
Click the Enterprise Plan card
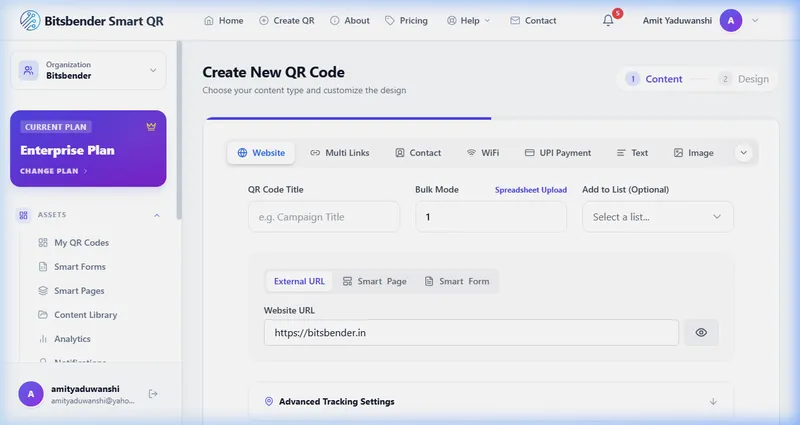[x=88, y=148]
